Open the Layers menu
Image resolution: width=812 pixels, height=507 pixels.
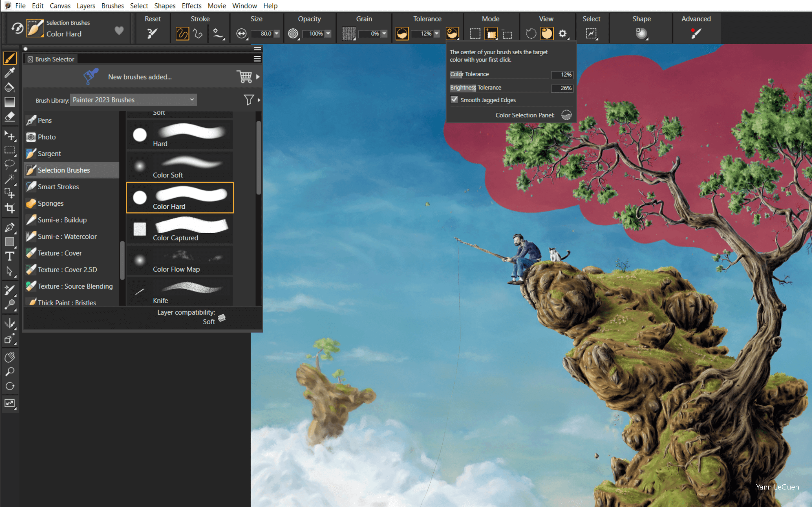(86, 6)
